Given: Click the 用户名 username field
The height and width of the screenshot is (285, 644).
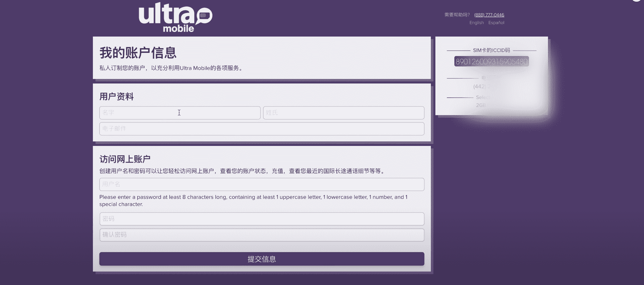Looking at the screenshot, I should [x=262, y=184].
